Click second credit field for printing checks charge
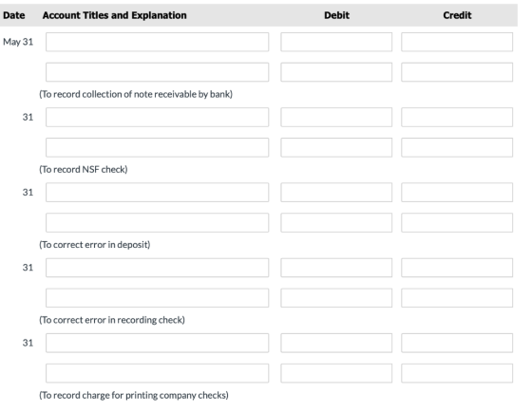The width and height of the screenshot is (532, 412). [x=457, y=373]
